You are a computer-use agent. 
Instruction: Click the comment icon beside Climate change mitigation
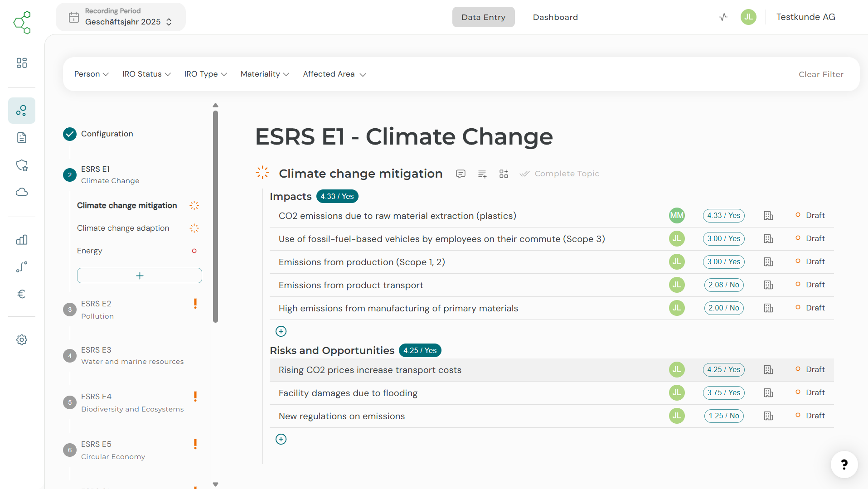point(461,174)
